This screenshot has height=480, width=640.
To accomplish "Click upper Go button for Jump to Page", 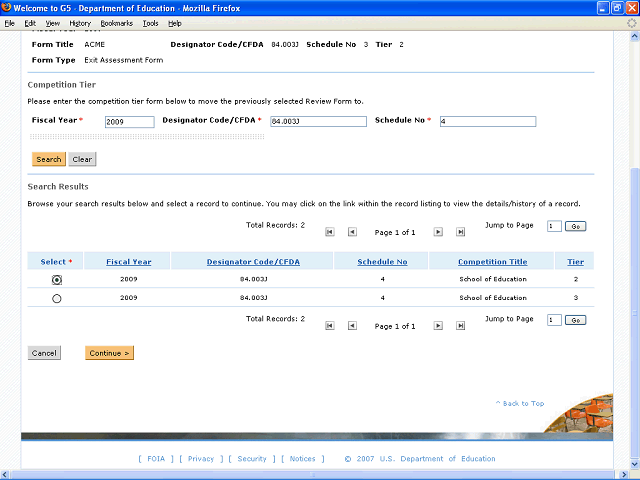I will pos(576,226).
